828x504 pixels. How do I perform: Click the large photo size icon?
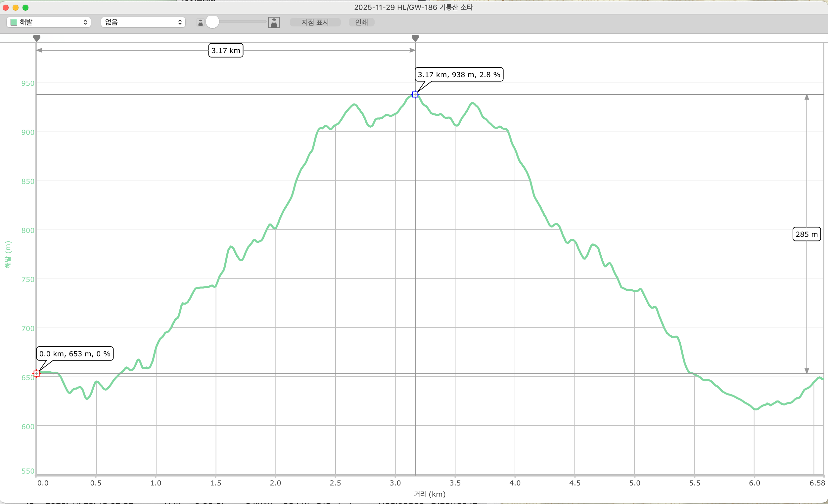[274, 22]
